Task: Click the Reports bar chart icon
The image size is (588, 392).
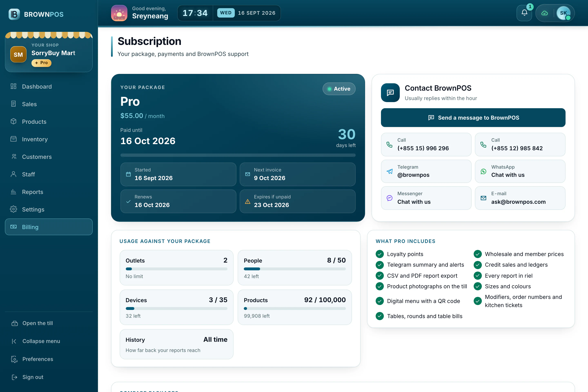Action: (x=13, y=192)
